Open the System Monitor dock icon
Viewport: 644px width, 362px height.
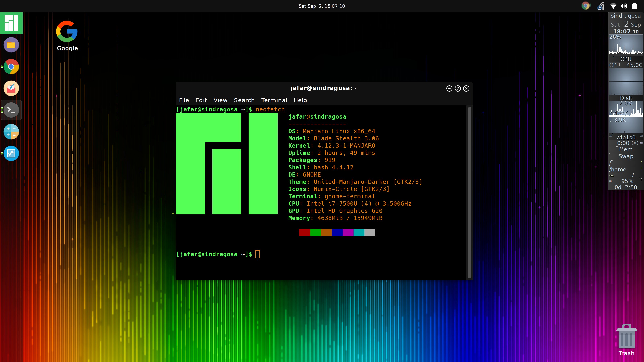(11, 153)
